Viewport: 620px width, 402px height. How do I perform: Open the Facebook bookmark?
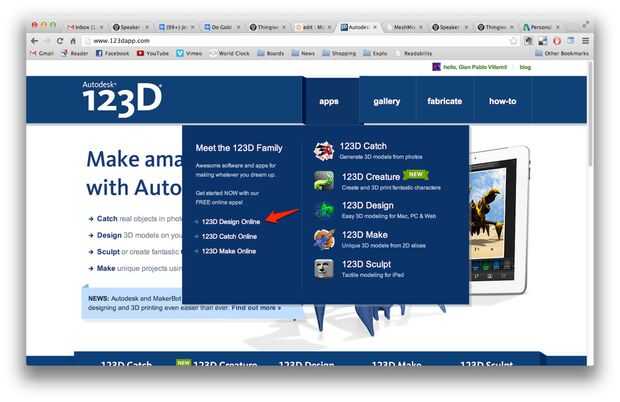[x=113, y=53]
